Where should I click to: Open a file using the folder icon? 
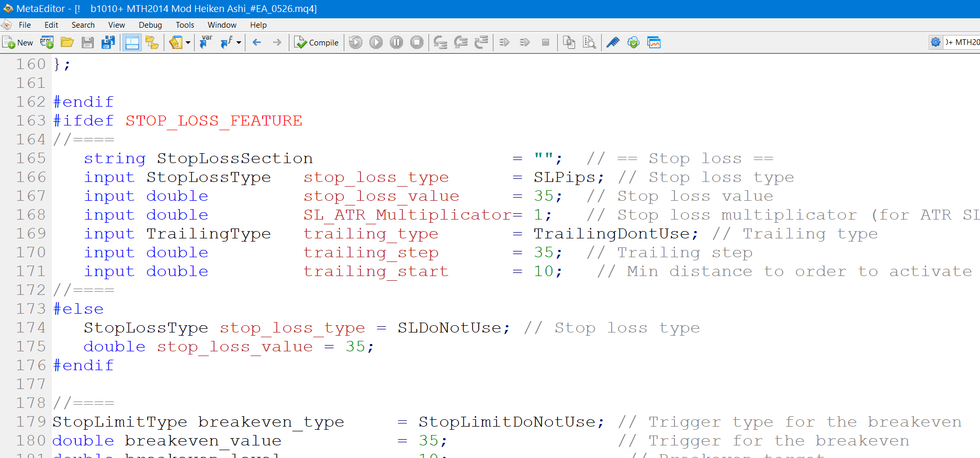(x=67, y=42)
